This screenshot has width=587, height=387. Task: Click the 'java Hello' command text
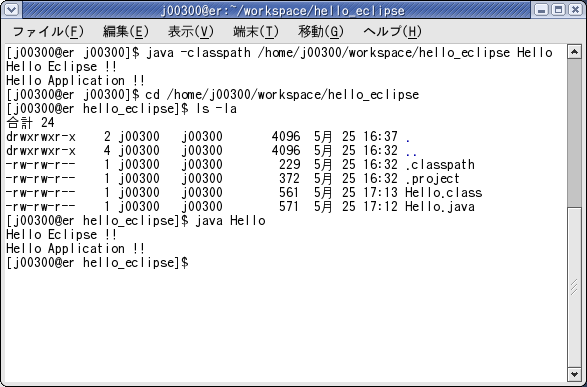click(x=230, y=220)
